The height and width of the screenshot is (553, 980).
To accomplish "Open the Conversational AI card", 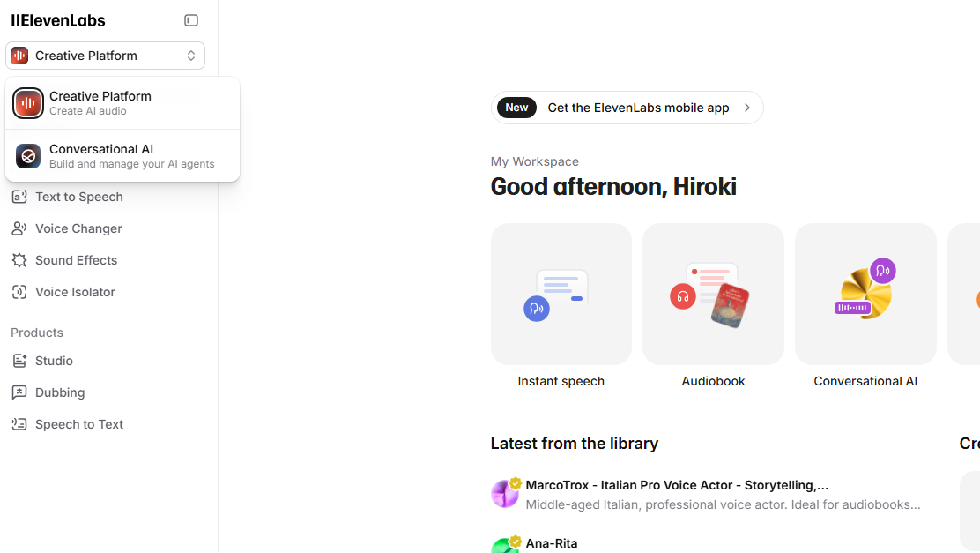I will coord(865,294).
